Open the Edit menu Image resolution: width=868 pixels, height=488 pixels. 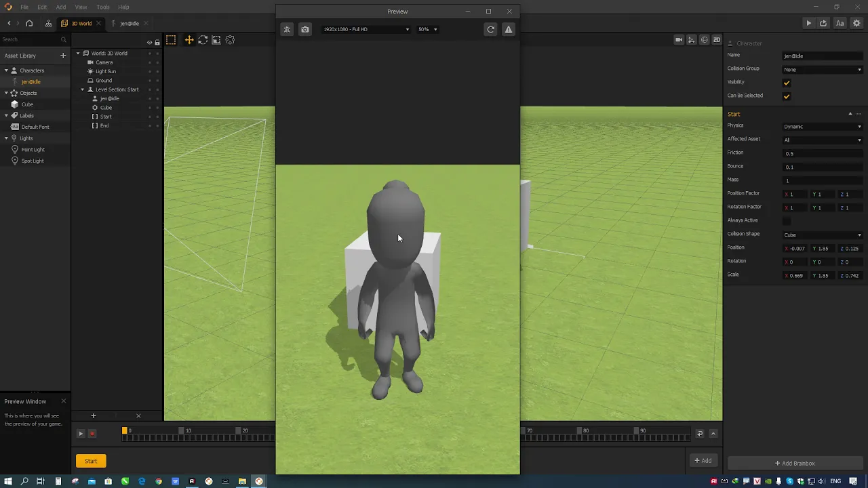(42, 7)
